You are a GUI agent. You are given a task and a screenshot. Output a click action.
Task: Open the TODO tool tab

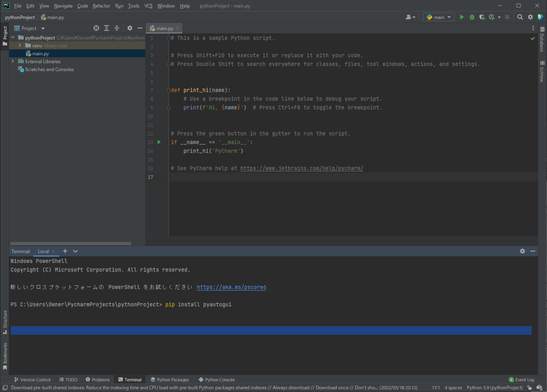tap(68, 380)
